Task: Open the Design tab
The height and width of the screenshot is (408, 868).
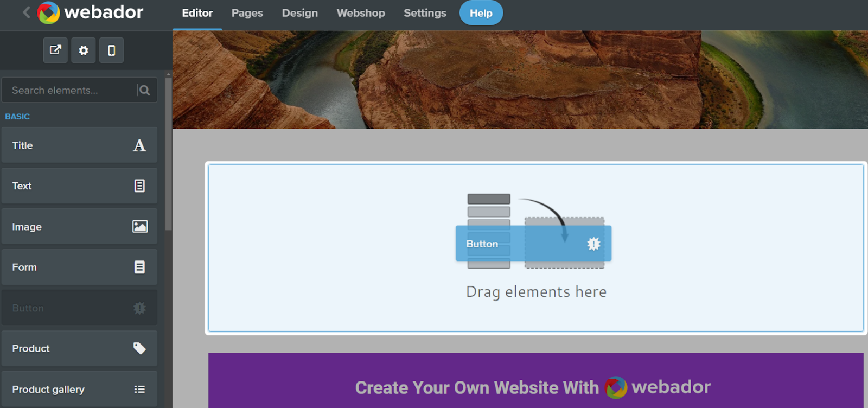Action: [x=300, y=13]
